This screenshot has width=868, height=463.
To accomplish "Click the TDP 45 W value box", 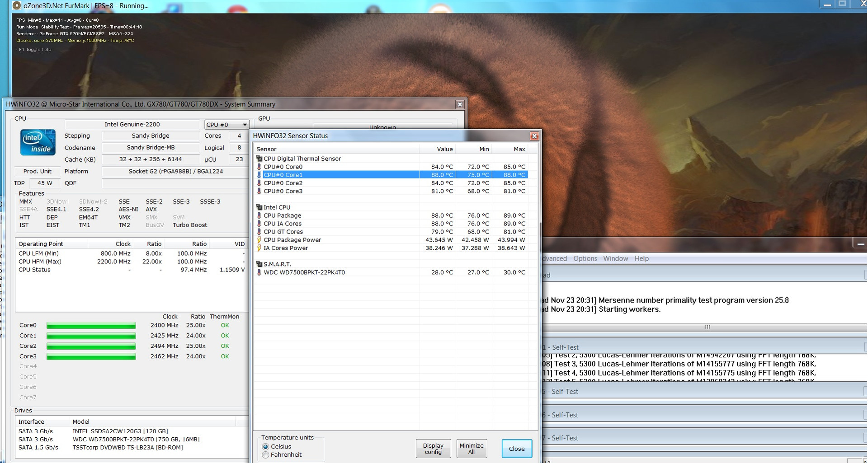I will click(x=44, y=183).
